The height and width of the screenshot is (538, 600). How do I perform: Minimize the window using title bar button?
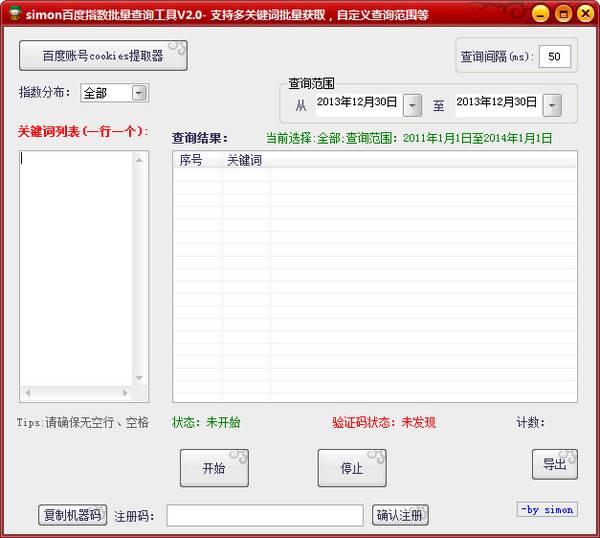[x=541, y=13]
